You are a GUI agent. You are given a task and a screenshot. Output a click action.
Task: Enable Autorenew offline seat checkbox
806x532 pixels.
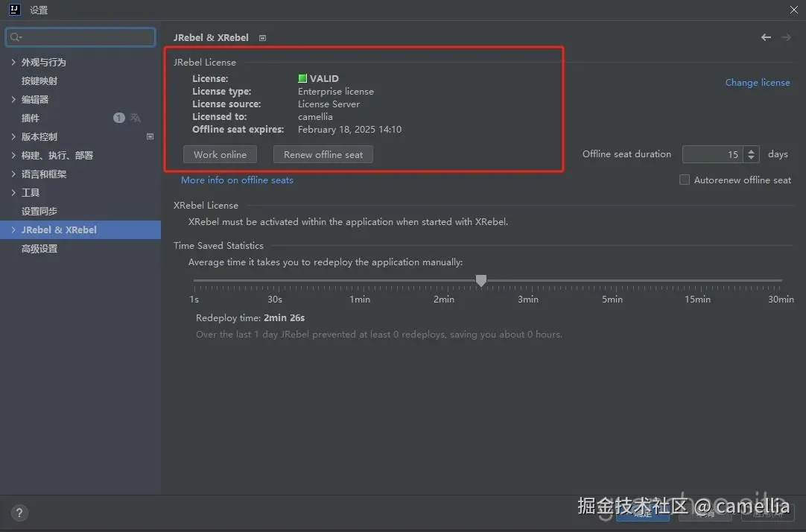[x=684, y=180]
